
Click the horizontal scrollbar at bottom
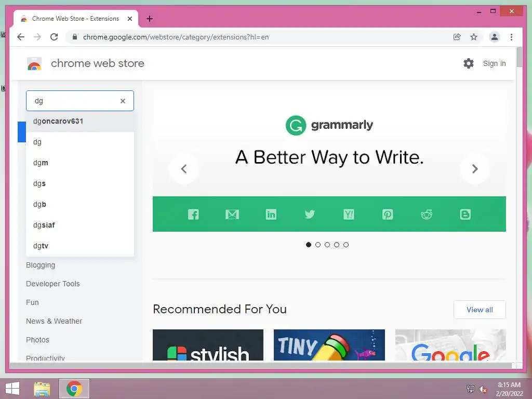coord(261,365)
